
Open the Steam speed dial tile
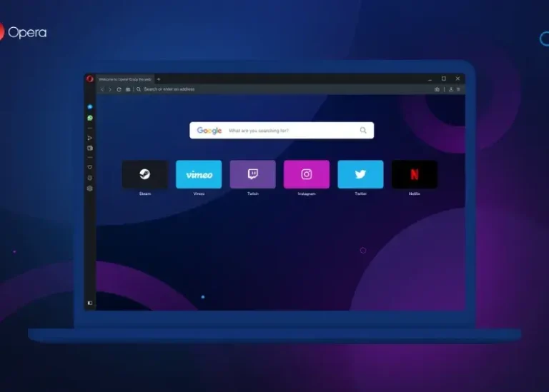(x=145, y=174)
